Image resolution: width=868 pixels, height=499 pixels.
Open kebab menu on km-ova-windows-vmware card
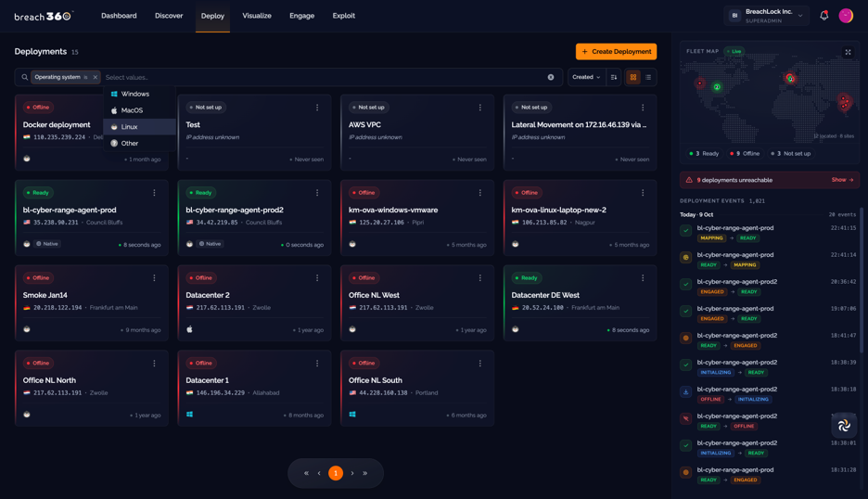480,193
